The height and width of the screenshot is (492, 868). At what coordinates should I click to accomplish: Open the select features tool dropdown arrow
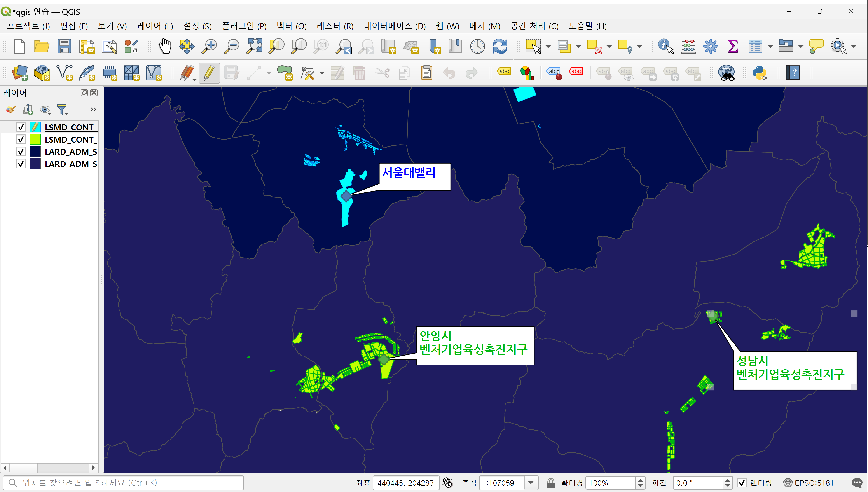(x=548, y=47)
